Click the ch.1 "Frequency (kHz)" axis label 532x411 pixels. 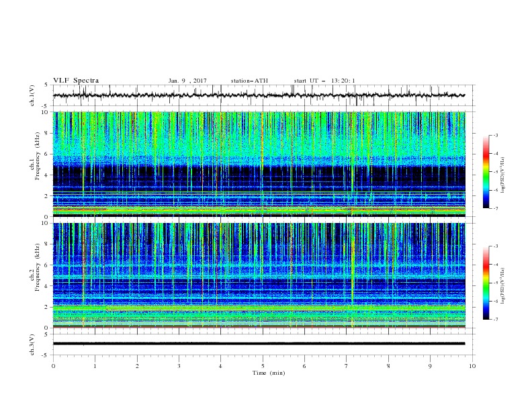(38, 156)
